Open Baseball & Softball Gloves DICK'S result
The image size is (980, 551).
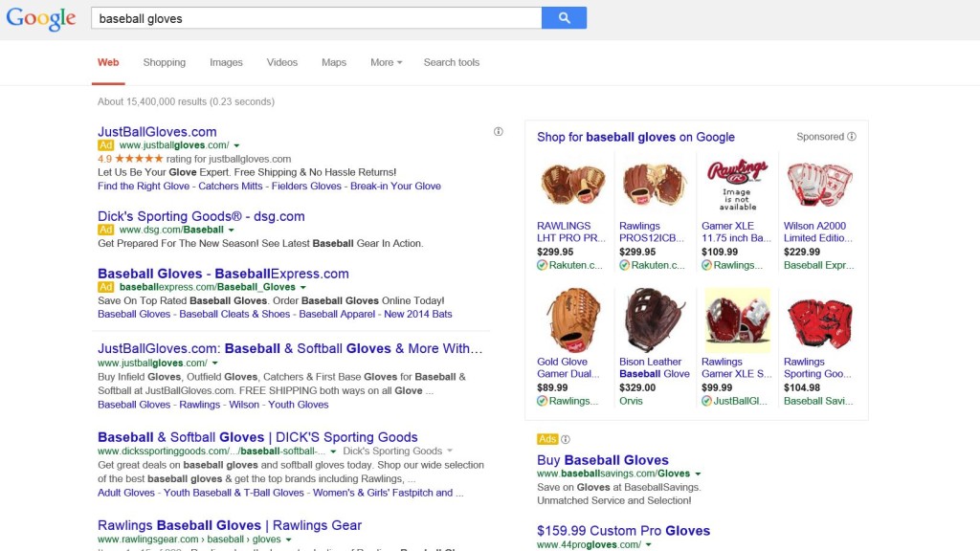point(257,437)
